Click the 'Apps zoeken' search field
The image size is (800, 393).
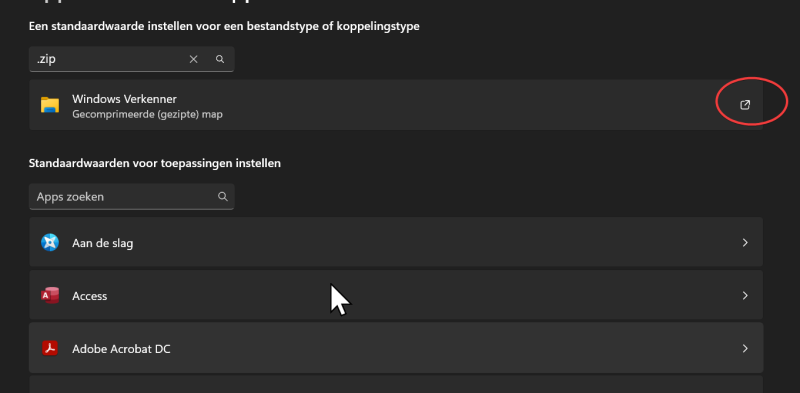coord(132,196)
